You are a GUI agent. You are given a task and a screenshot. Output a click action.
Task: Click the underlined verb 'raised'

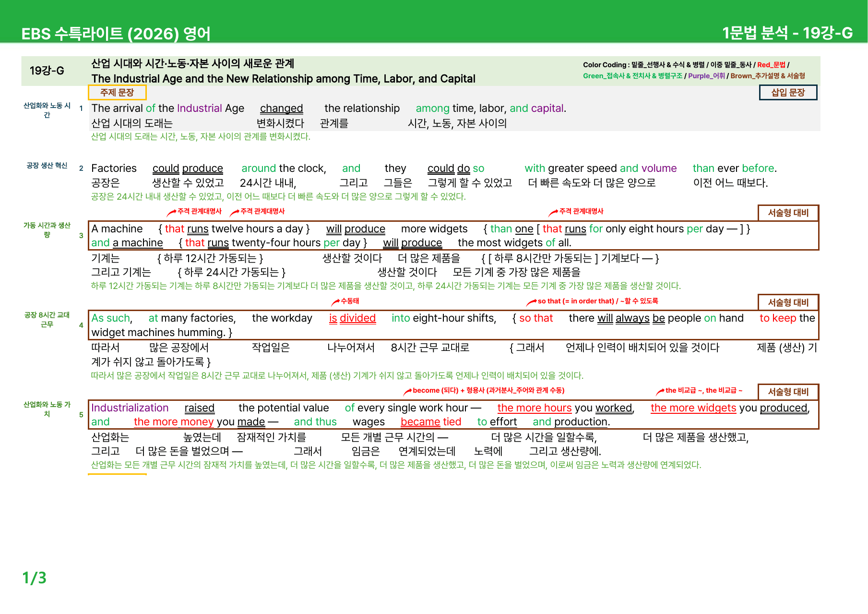click(200, 408)
